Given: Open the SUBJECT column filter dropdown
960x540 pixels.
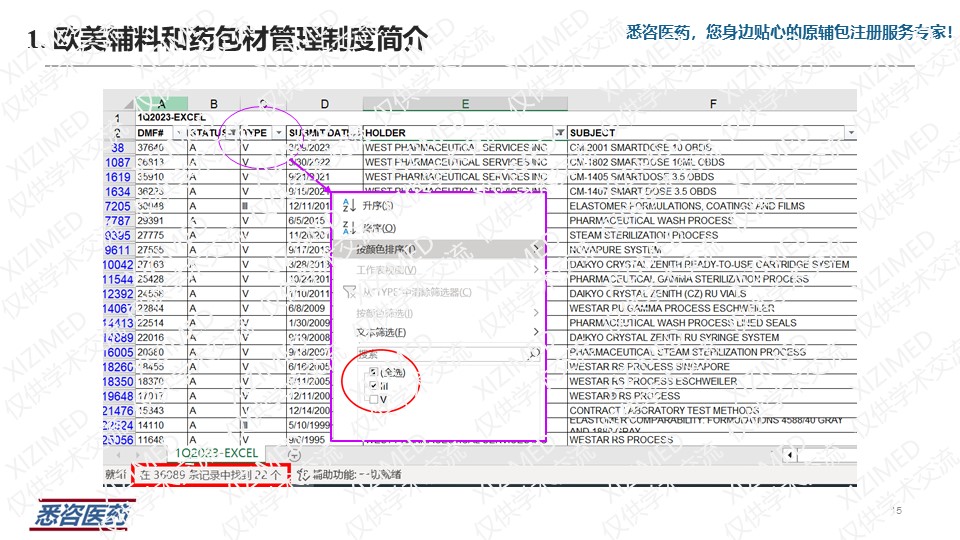Looking at the screenshot, I should click(x=851, y=132).
